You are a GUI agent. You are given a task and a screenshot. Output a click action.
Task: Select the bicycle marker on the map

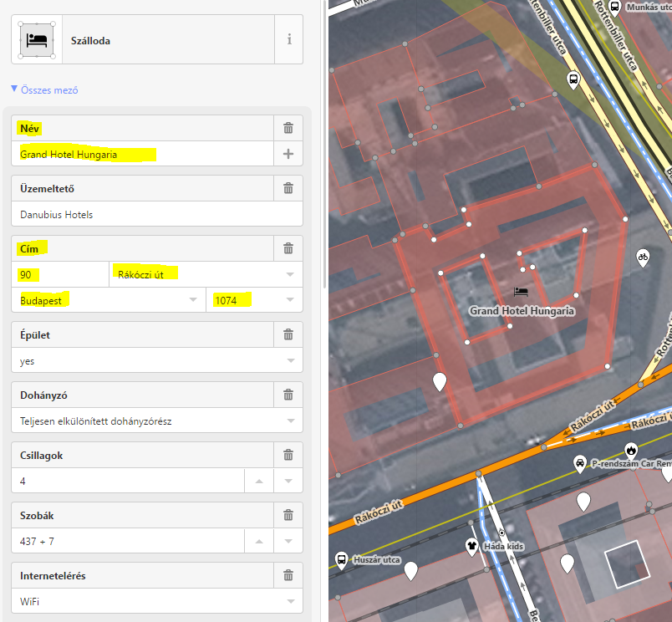pos(643,257)
